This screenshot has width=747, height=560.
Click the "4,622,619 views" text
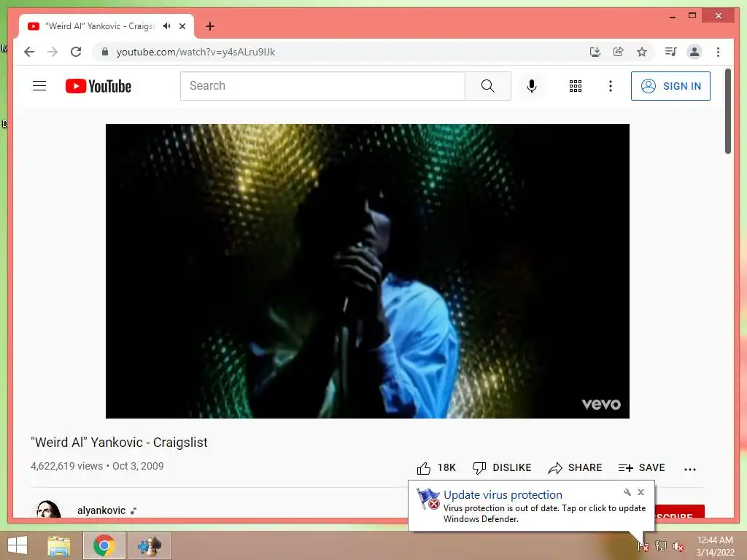[x=66, y=466]
